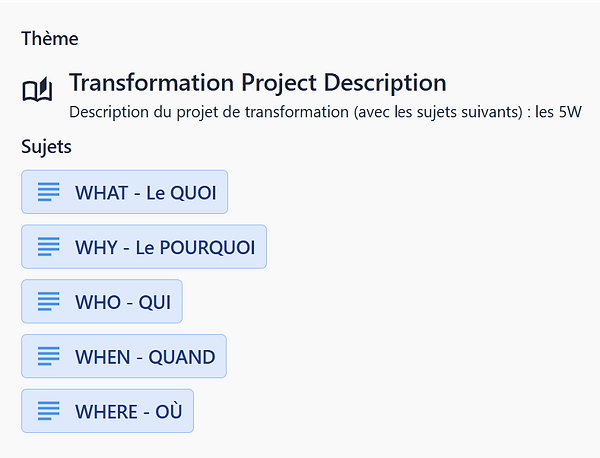Select the text icon on the WHERE chip

tap(49, 411)
